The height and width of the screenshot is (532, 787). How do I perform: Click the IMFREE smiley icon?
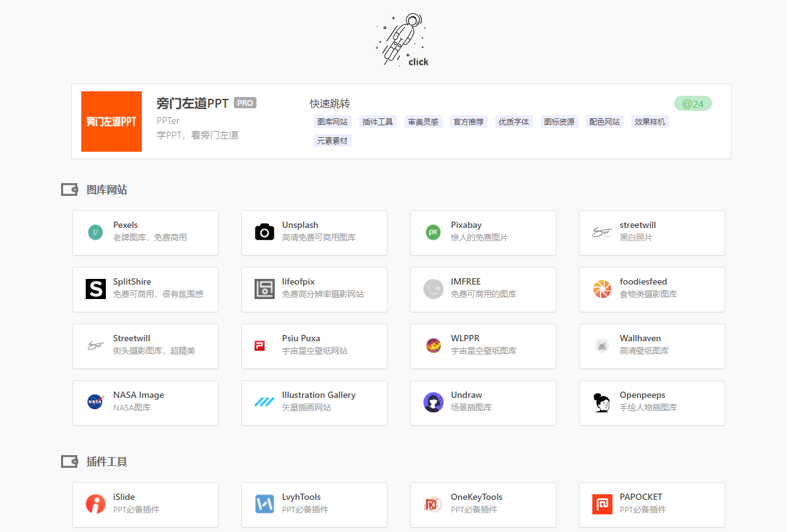click(x=434, y=289)
